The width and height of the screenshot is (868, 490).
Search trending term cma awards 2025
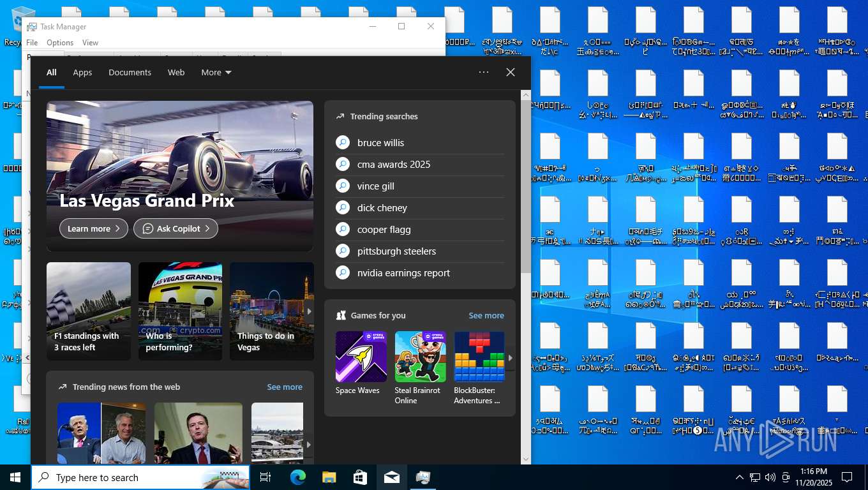tap(394, 165)
